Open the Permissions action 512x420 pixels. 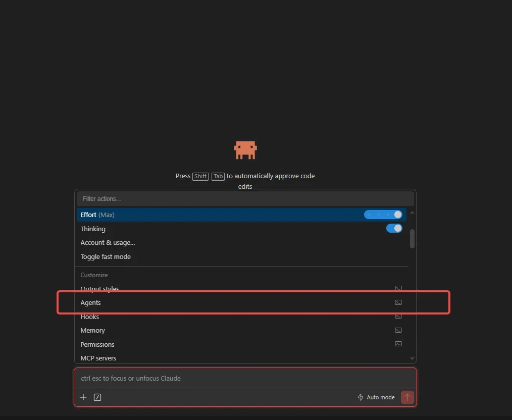point(242,344)
